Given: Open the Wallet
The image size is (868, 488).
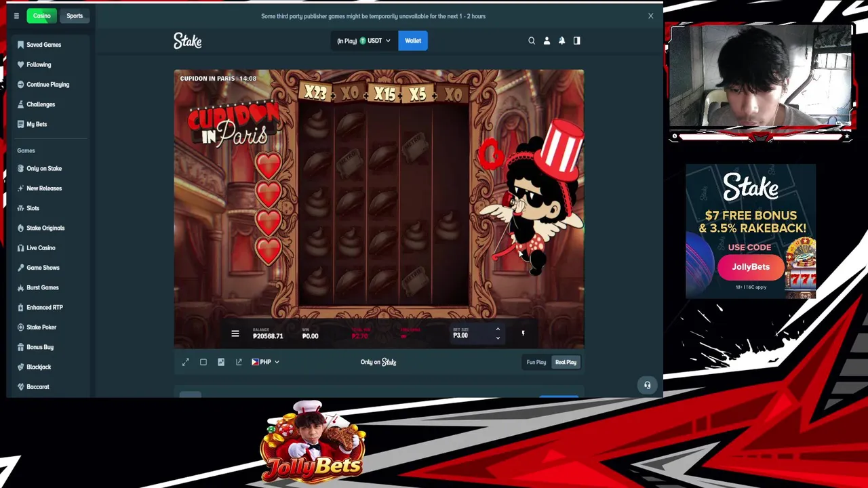Looking at the screenshot, I should [413, 41].
